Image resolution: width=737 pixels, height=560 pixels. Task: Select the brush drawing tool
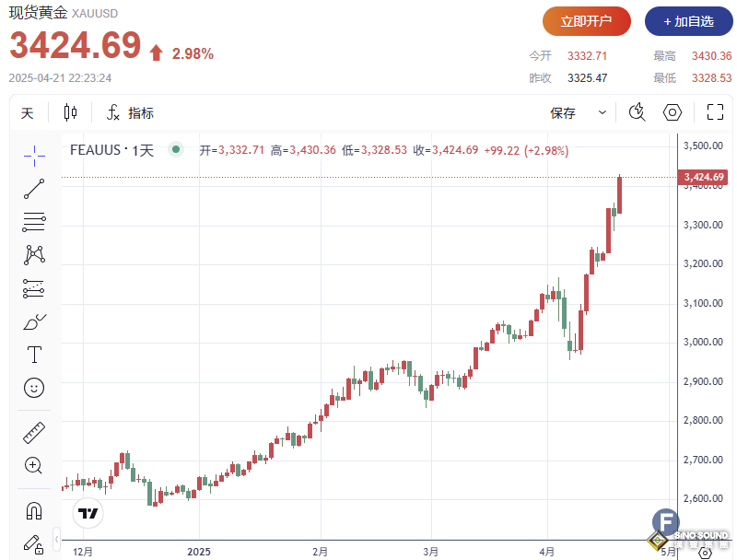pyautogui.click(x=34, y=321)
